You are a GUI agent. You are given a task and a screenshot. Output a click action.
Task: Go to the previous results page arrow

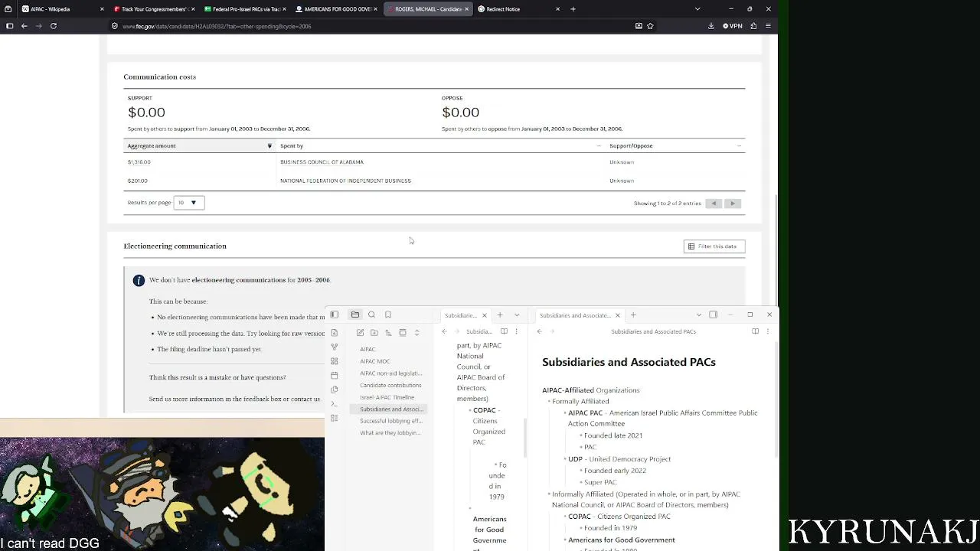714,204
